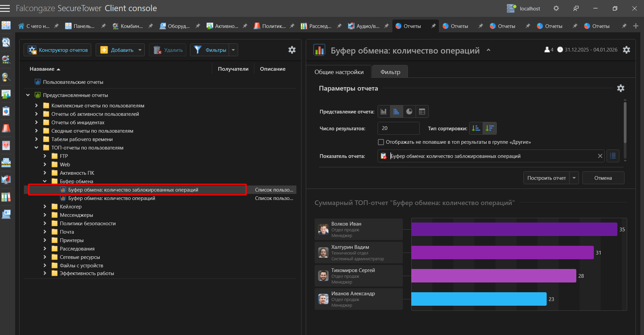Screen dimensions: 644x335
Task: Clear the report indicator field
Action: point(600,156)
